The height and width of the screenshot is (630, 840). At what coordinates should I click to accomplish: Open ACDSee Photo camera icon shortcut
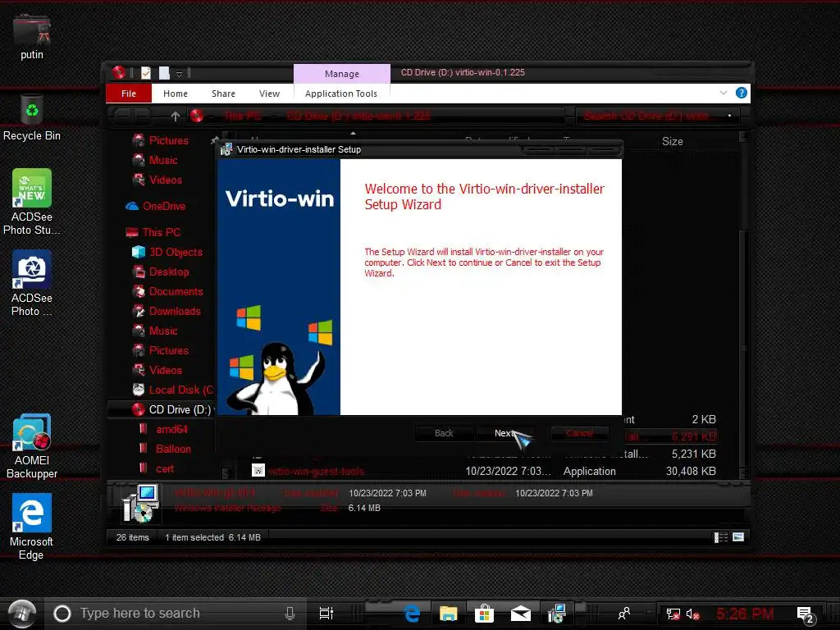pyautogui.click(x=32, y=283)
